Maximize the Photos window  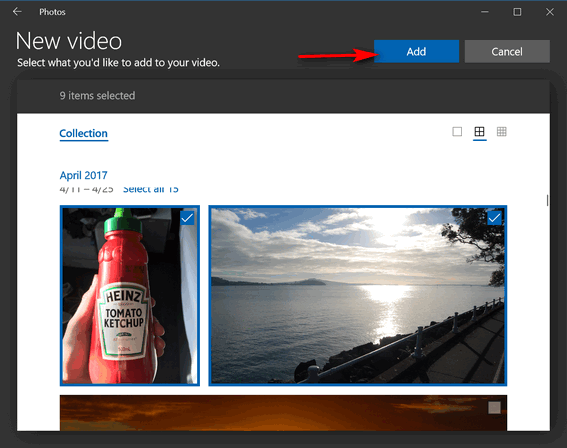tap(517, 12)
